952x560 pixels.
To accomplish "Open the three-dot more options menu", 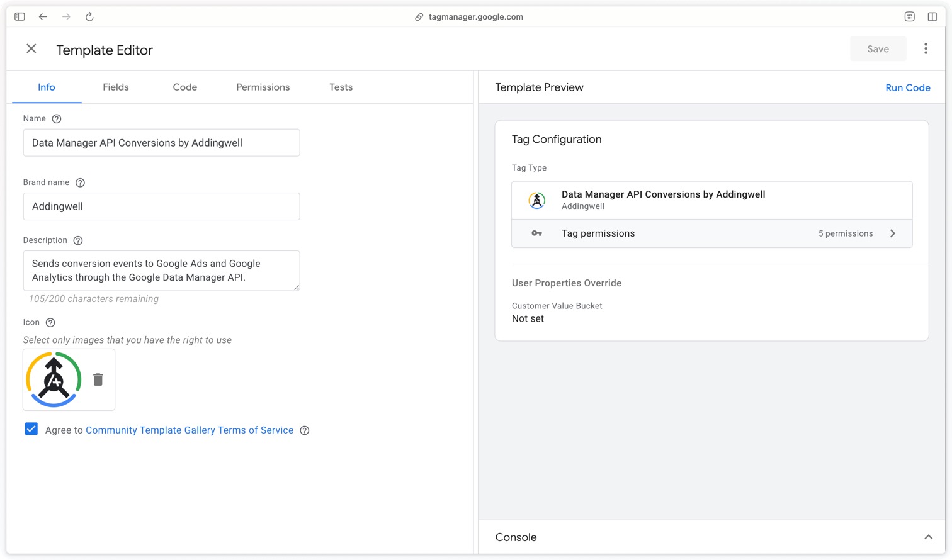I will coord(926,49).
